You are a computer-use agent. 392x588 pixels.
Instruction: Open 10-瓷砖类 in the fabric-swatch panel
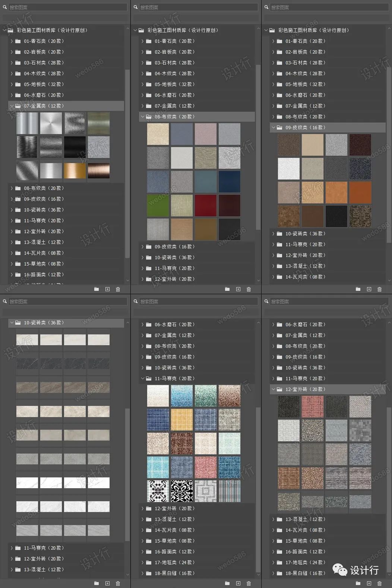point(197,257)
